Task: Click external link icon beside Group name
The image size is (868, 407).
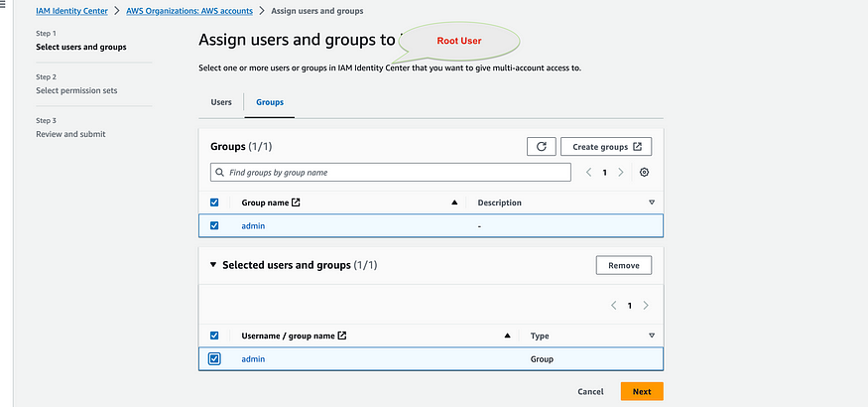Action: [296, 203]
